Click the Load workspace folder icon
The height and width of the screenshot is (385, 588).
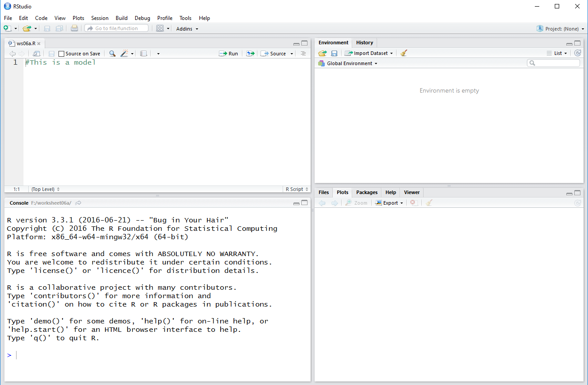(x=323, y=53)
